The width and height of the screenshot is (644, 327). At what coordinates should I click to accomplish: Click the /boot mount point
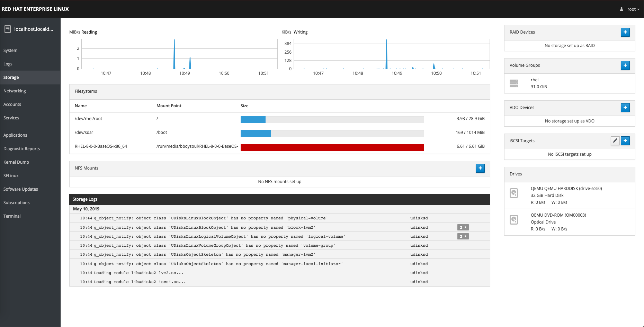pos(162,133)
